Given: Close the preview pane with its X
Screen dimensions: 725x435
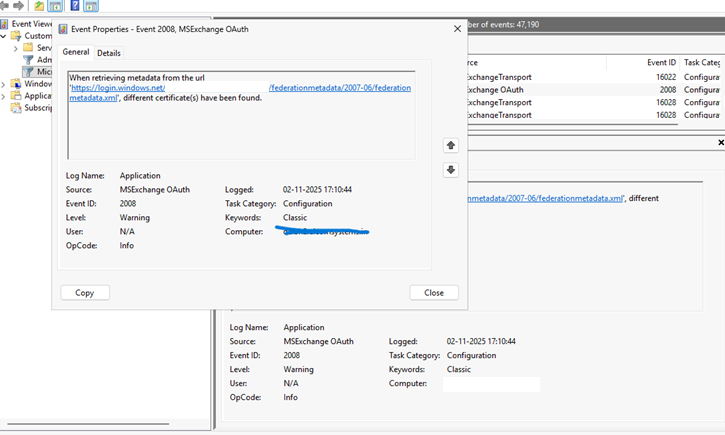Looking at the screenshot, I should (720, 142).
